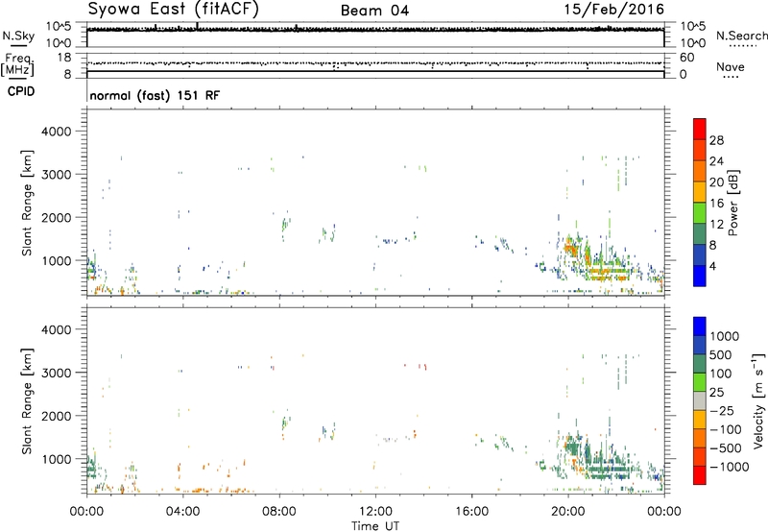Click the solid frequency line in the Freq. panel
Viewport: 768px width, 532px height.
click(x=375, y=71)
